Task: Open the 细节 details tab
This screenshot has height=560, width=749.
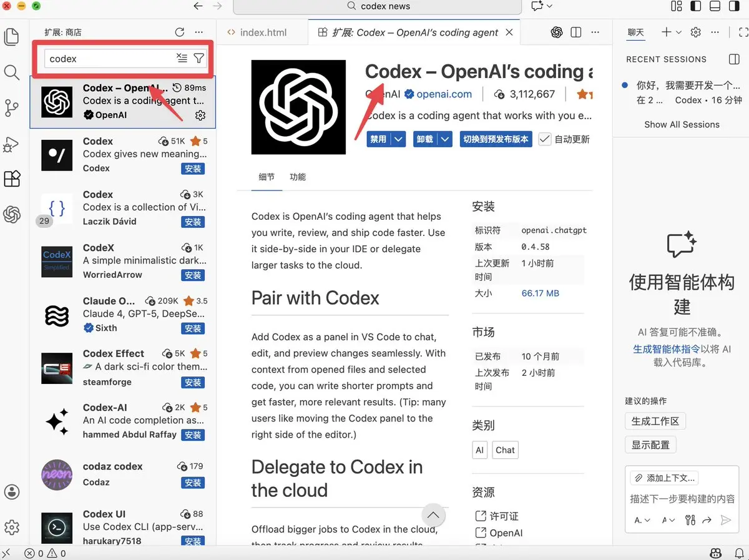Action: pos(267,177)
